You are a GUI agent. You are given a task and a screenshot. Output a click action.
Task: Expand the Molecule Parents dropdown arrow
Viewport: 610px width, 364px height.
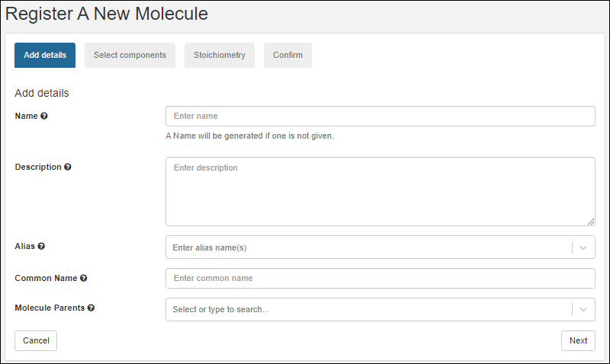coord(583,309)
